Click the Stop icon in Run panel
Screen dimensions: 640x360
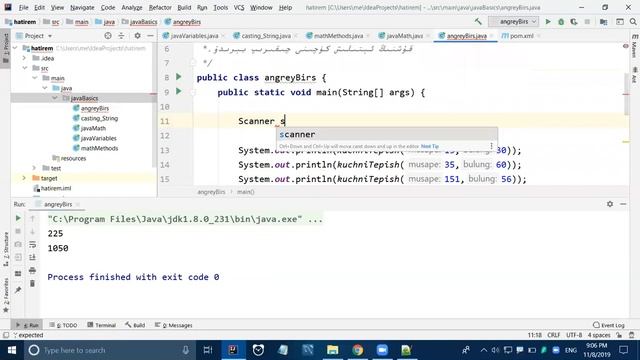(x=18, y=231)
